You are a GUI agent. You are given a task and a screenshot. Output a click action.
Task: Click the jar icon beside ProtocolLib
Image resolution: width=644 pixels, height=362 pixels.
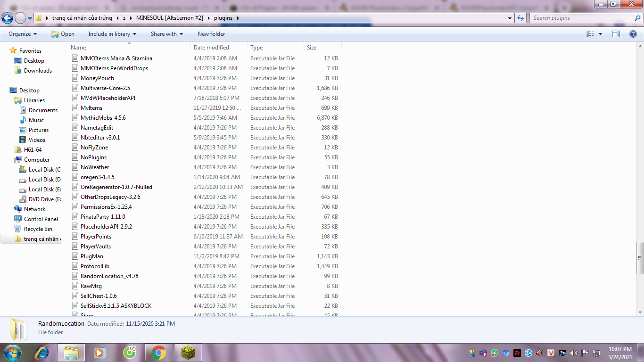(74, 266)
